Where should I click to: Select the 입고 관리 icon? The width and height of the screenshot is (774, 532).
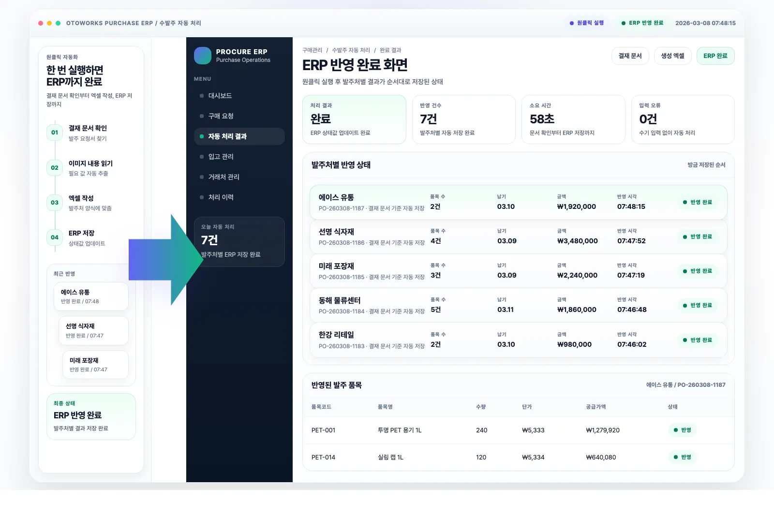click(x=201, y=157)
